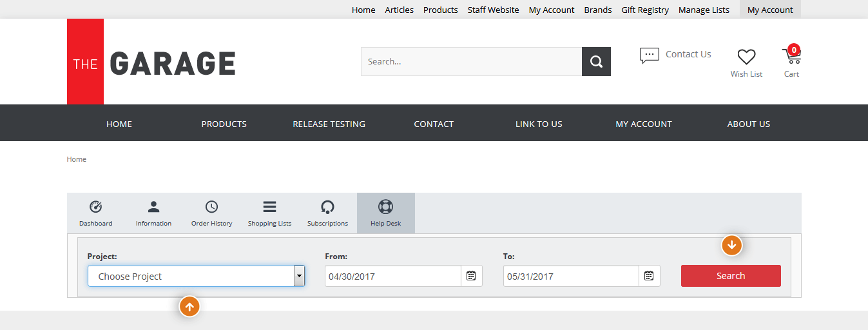
Task: Open the From date calendar picker
Action: coord(471,276)
